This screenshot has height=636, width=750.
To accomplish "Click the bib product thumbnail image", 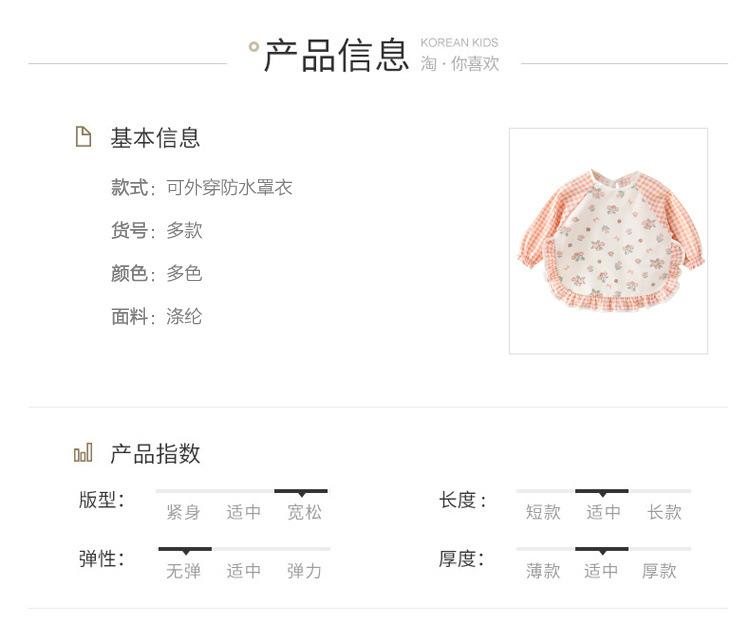I will 608,241.
